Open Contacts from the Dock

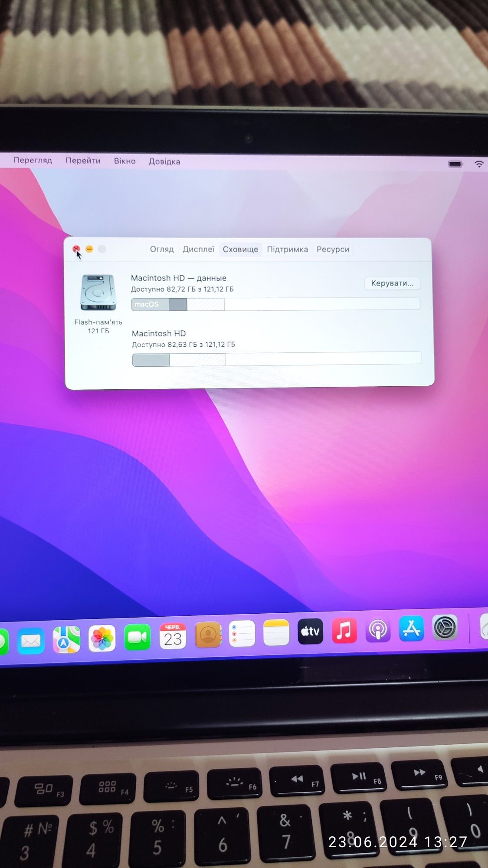pyautogui.click(x=208, y=635)
